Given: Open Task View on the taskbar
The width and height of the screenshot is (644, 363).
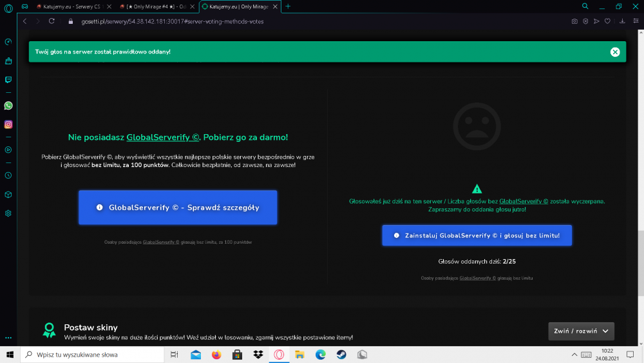Looking at the screenshot, I should click(174, 355).
